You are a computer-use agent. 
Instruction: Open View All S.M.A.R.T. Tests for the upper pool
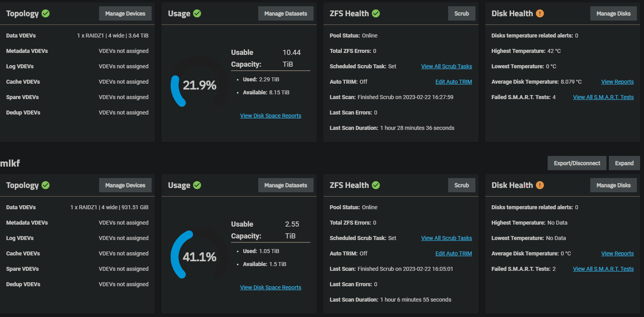[x=603, y=97]
